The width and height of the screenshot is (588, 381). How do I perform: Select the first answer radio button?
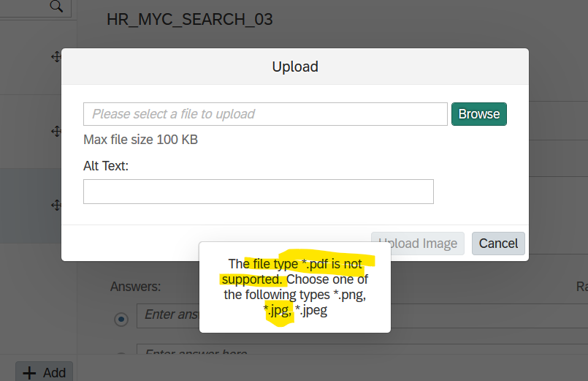pos(121,320)
